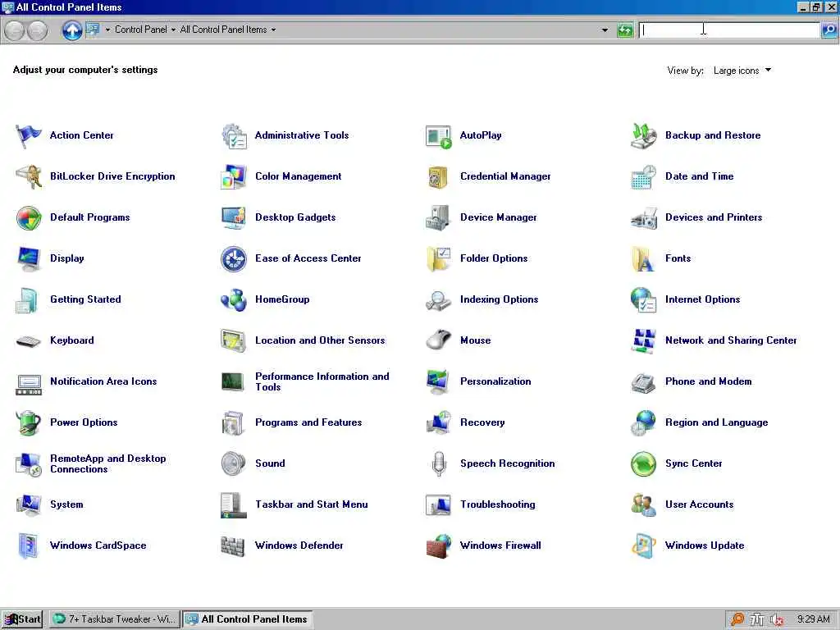Open the Indexing Options magnifier icon
The height and width of the screenshot is (630, 840).
(x=439, y=299)
